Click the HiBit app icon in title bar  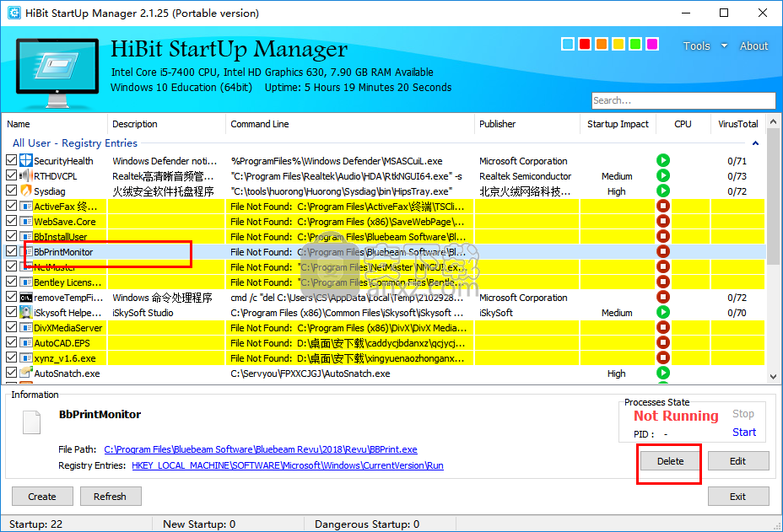pos(13,13)
